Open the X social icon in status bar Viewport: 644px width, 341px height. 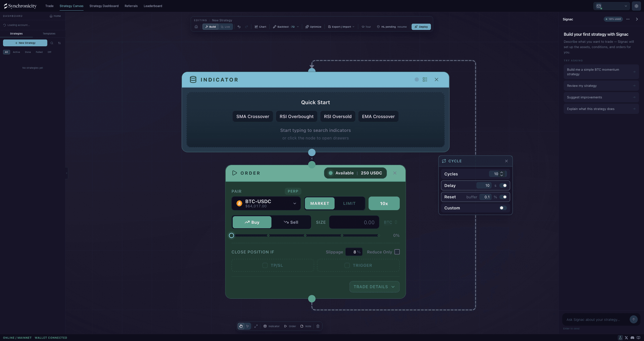(x=626, y=338)
